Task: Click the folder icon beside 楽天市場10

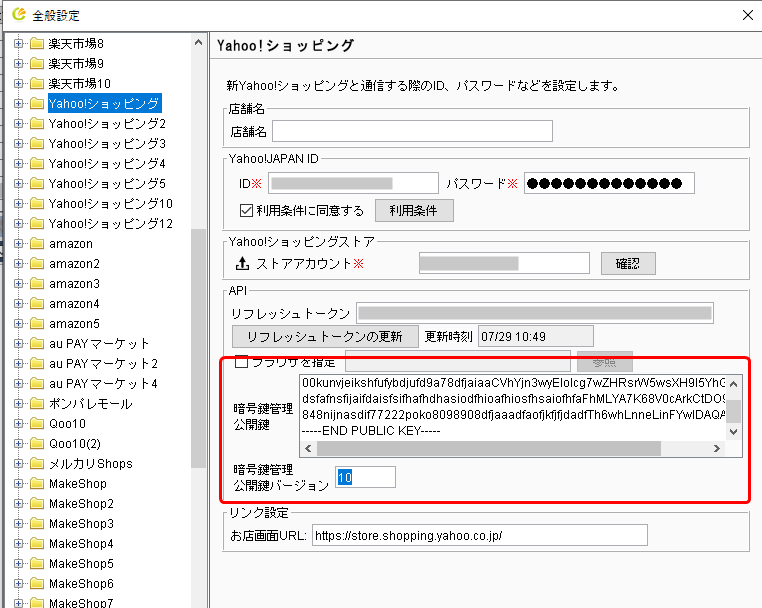Action: 37,84
